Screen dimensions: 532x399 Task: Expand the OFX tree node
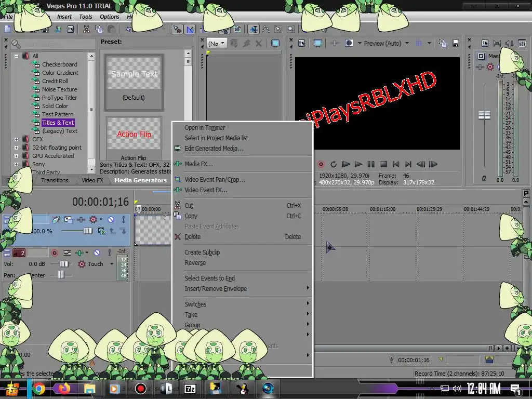point(16,139)
